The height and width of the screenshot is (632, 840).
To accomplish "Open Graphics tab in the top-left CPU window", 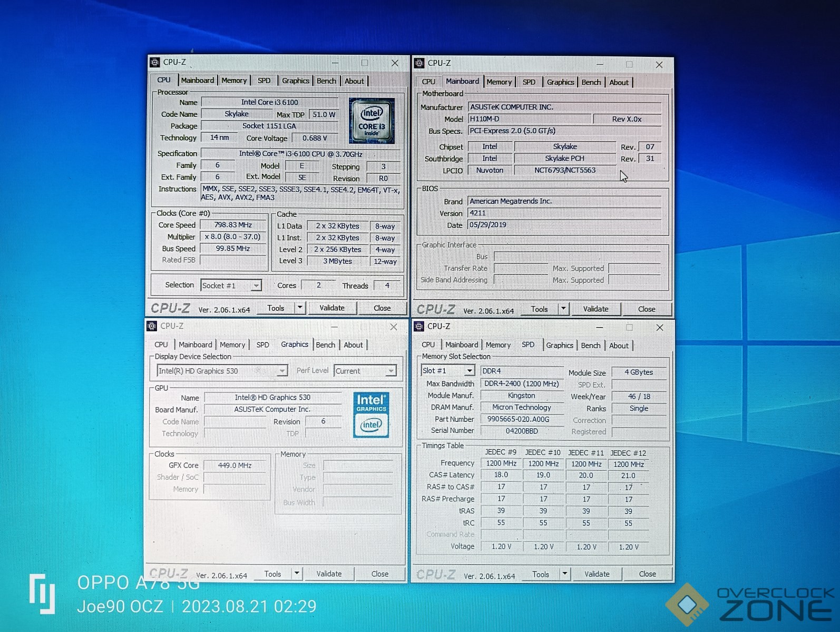I will [x=296, y=81].
